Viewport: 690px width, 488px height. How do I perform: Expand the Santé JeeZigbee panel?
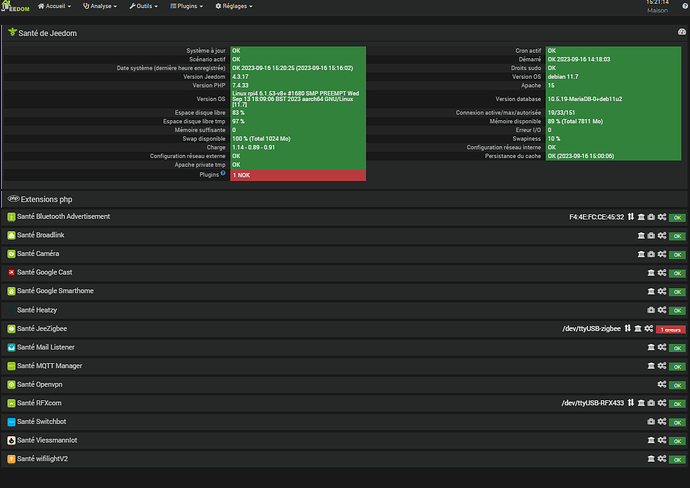pyautogui.click(x=42, y=328)
